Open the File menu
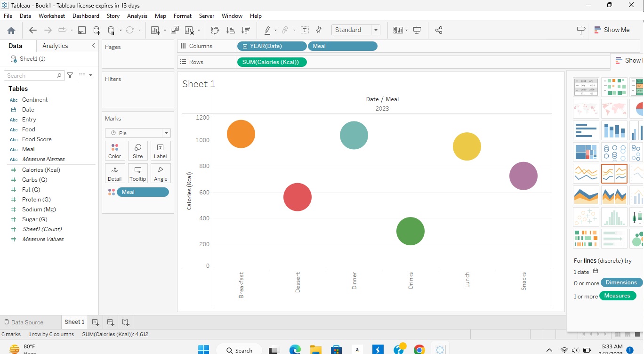Image resolution: width=644 pixels, height=354 pixels. tap(8, 16)
